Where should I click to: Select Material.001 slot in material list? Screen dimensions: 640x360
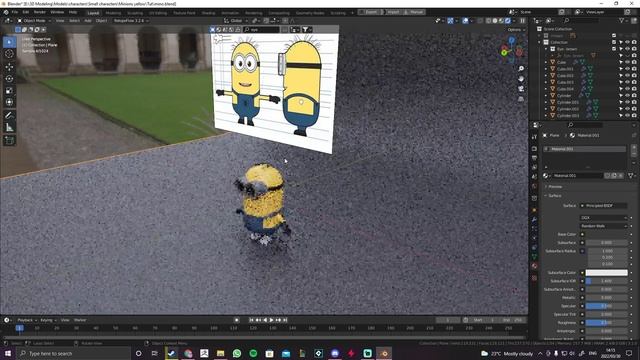pyautogui.click(x=584, y=149)
